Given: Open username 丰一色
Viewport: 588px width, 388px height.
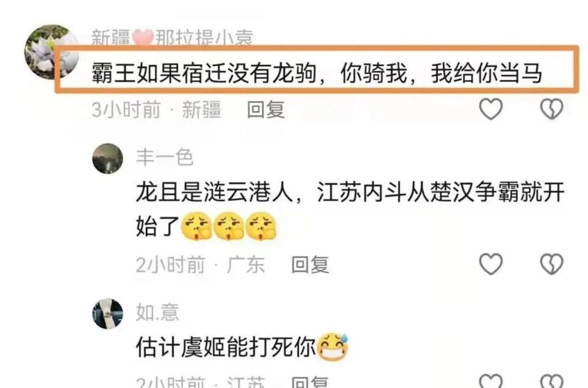Looking at the screenshot, I should click(165, 157).
